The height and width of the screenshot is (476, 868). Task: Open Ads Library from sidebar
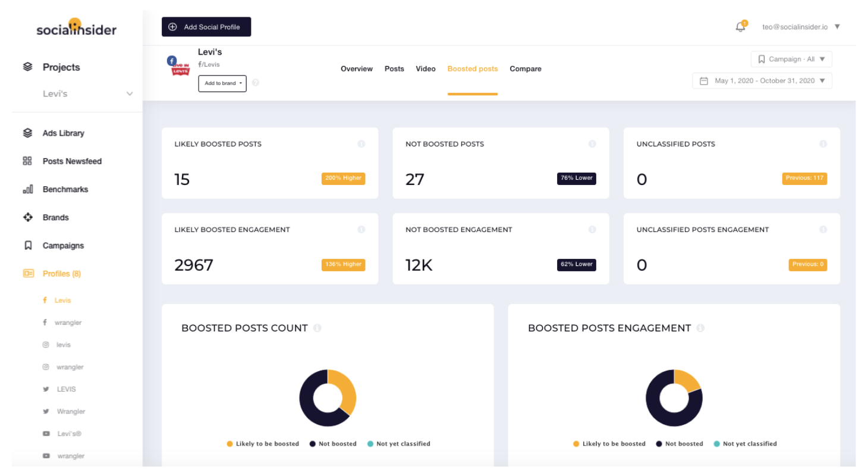[64, 133]
